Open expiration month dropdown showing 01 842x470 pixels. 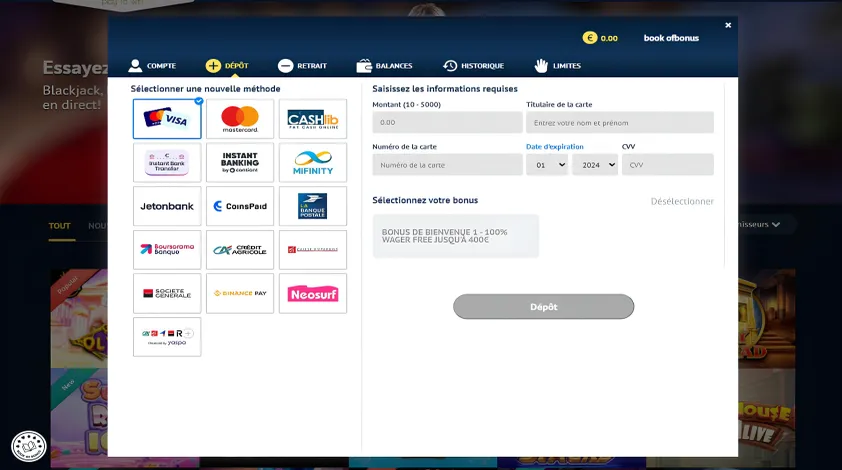pyautogui.click(x=547, y=165)
